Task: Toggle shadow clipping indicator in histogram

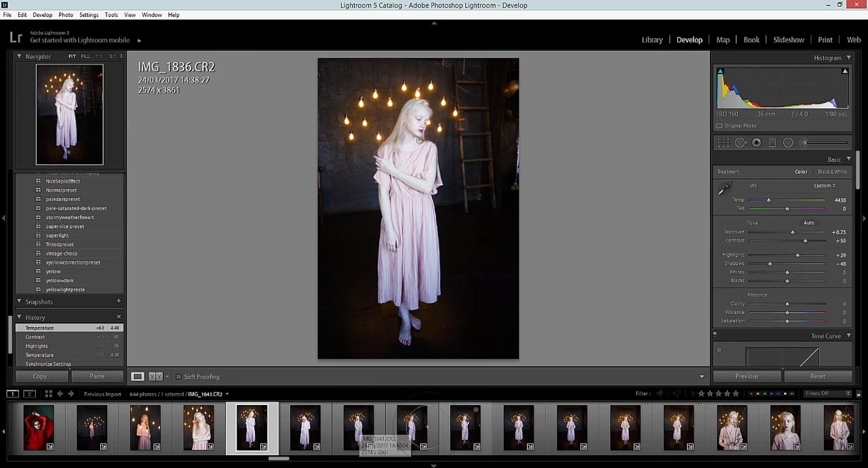Action: click(x=720, y=71)
